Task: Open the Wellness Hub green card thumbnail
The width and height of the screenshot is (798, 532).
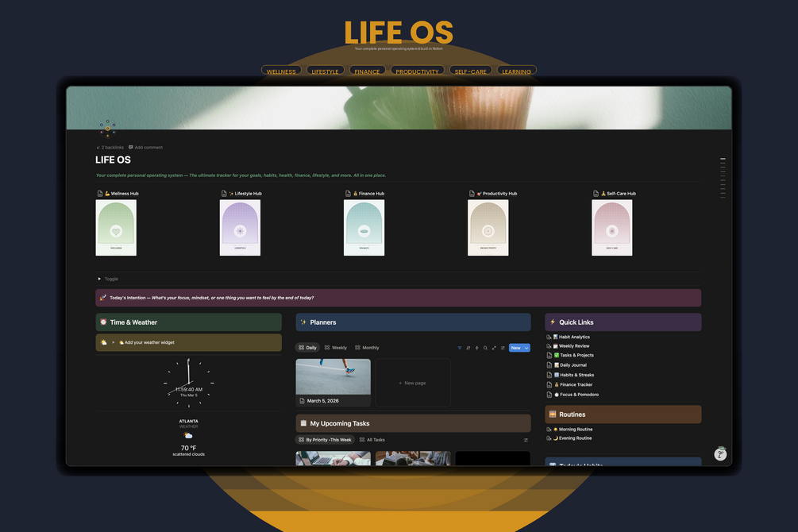Action: click(116, 228)
